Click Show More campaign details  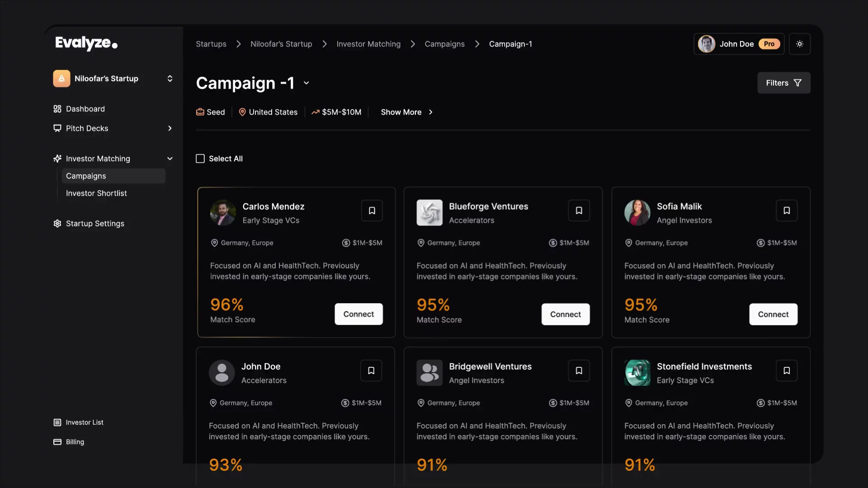406,112
